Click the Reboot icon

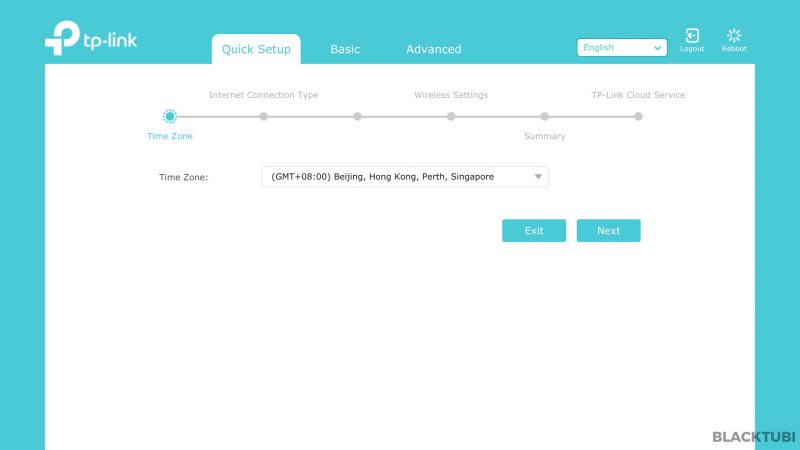pyautogui.click(x=734, y=36)
